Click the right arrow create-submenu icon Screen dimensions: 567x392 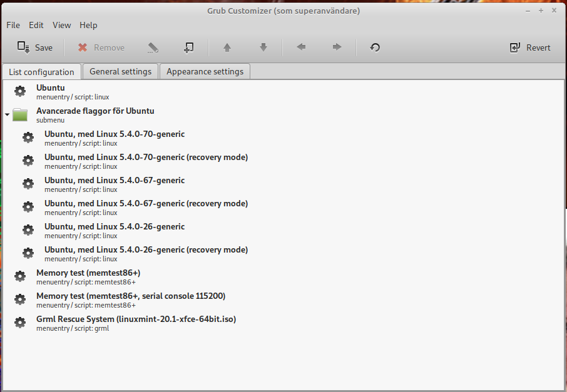point(337,48)
